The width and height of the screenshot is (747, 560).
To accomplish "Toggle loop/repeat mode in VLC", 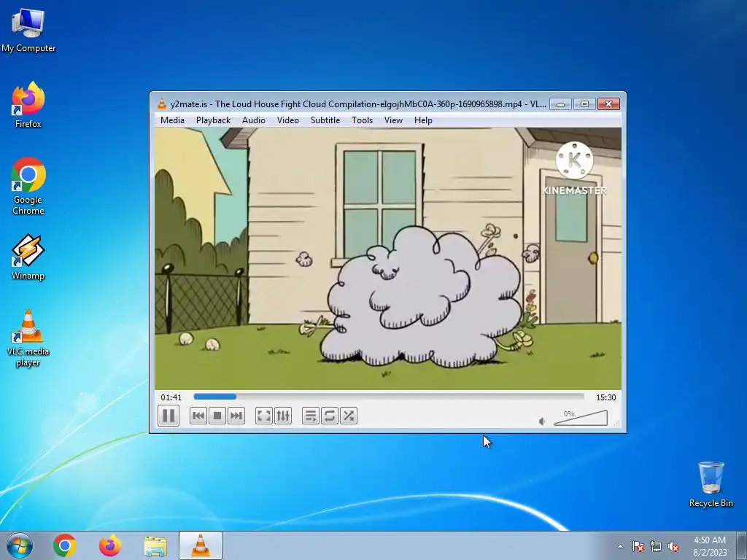I will coord(329,416).
